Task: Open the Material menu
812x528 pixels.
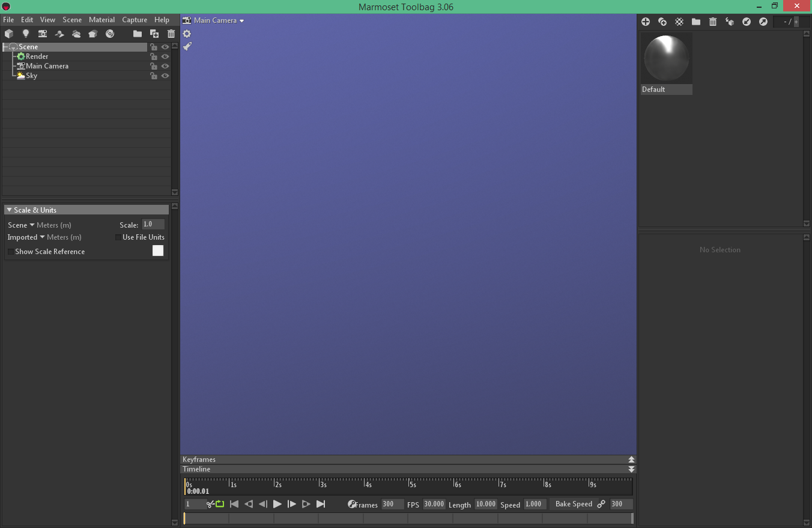Action: tap(101, 19)
